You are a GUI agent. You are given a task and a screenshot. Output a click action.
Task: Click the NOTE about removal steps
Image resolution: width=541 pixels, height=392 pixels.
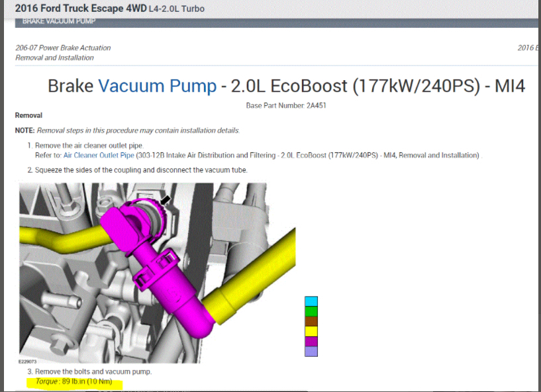(127, 130)
